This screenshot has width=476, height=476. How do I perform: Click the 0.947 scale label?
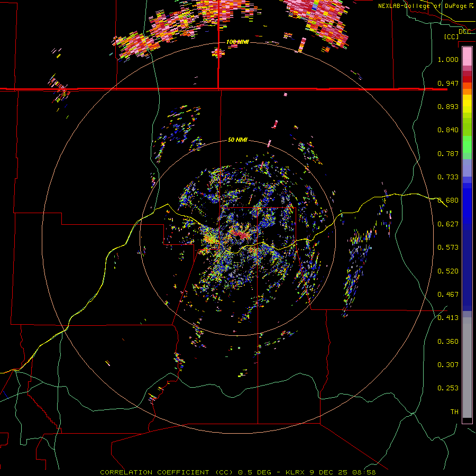448,83
